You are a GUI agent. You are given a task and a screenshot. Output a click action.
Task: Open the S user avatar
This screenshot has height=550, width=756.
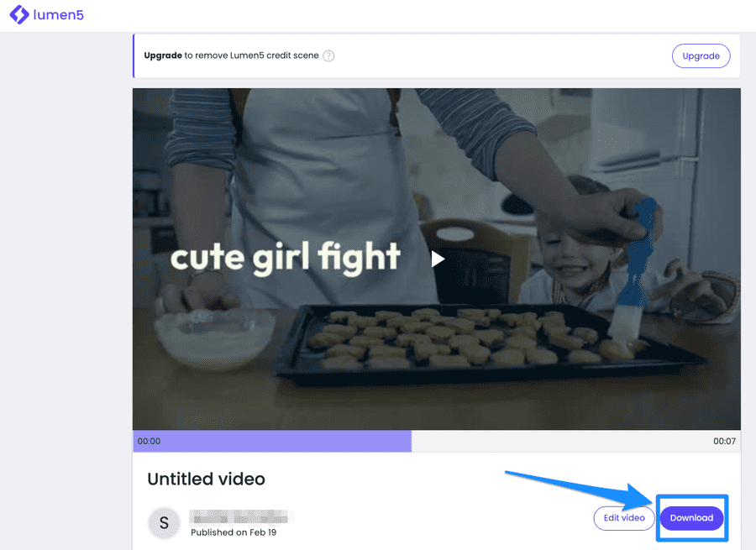click(x=164, y=522)
